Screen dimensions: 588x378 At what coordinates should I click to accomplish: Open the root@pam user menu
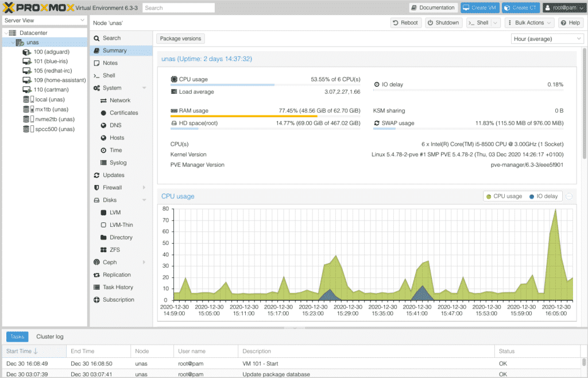pyautogui.click(x=564, y=7)
